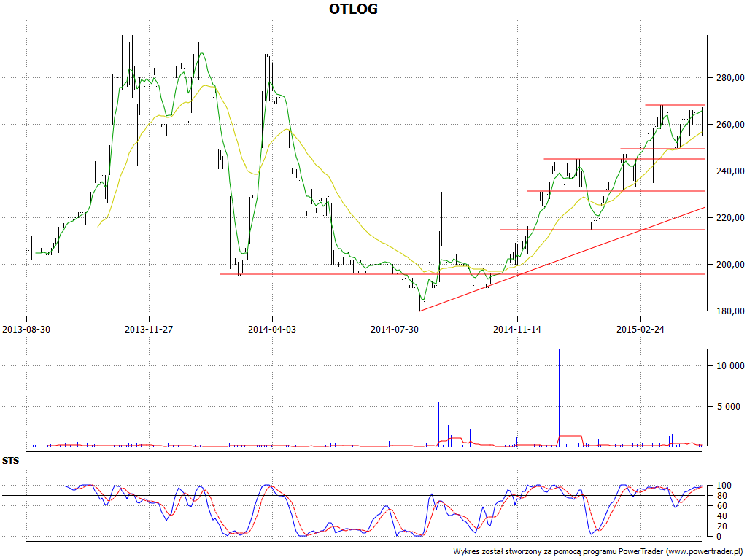
Task: Select the 2015-02-24 date label
Action: 640,329
